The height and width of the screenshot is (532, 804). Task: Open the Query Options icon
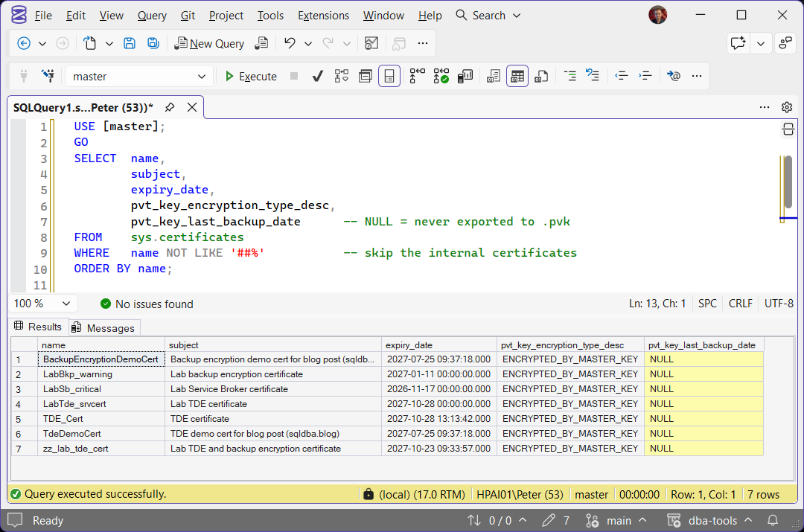click(x=365, y=77)
